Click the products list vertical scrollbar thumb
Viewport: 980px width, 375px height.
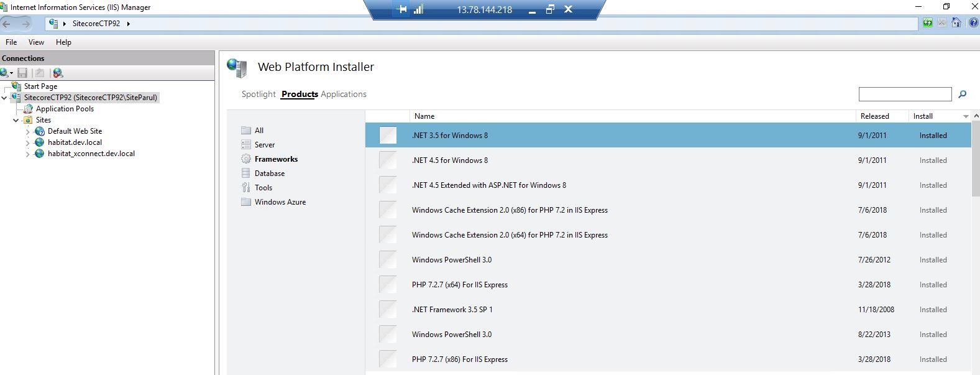(976, 159)
